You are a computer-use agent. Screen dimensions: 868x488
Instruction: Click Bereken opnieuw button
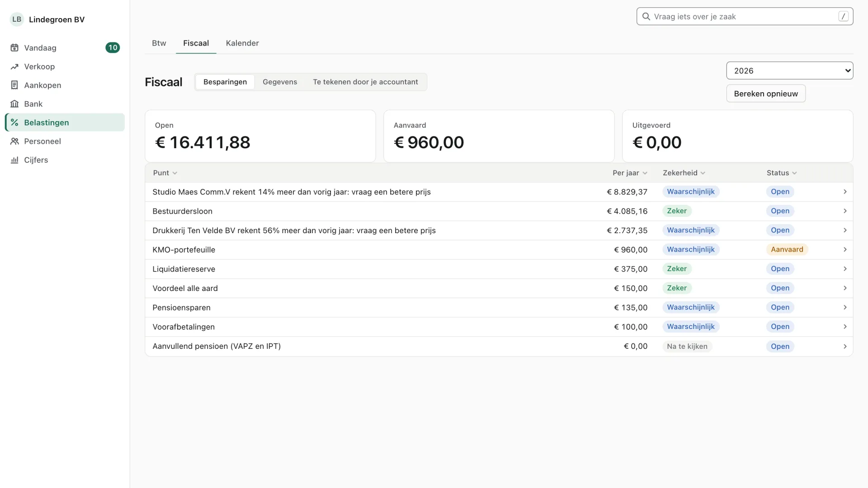coord(766,94)
